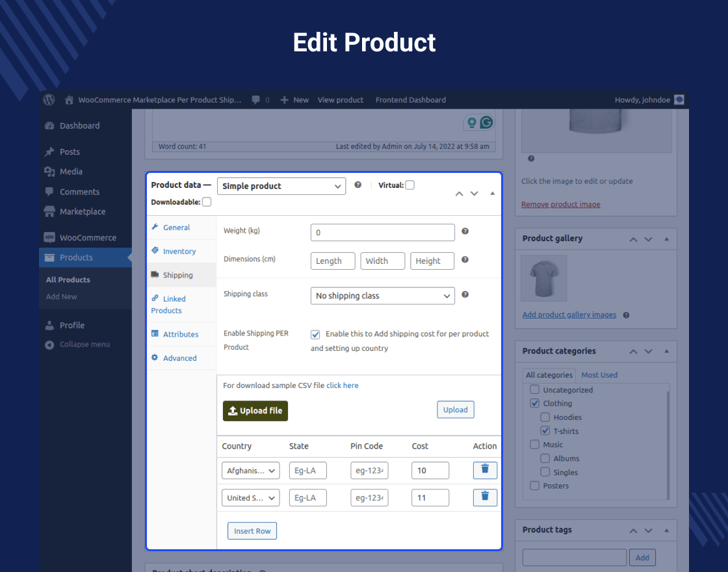This screenshot has height=572, width=728.
Task: Click Insert Row button
Action: [252, 531]
